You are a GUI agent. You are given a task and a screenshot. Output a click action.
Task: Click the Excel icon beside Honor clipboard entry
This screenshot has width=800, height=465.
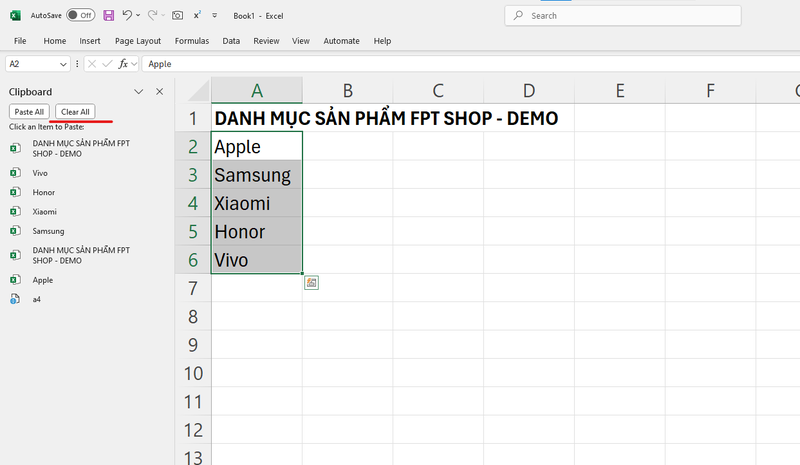[x=15, y=192]
